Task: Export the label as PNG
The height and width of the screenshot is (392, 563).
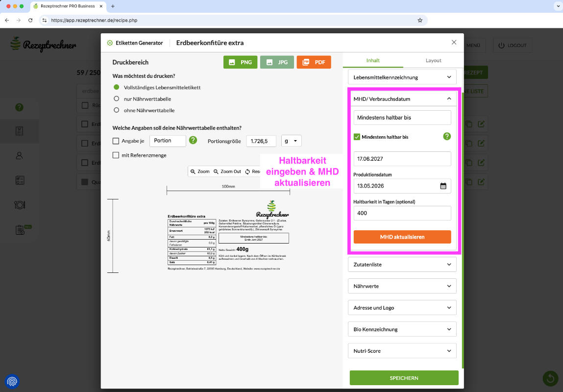Action: point(240,62)
